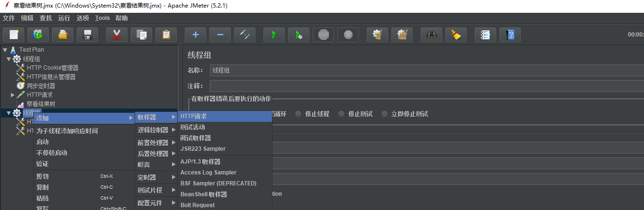Click 启动 in the context menu

84,142
